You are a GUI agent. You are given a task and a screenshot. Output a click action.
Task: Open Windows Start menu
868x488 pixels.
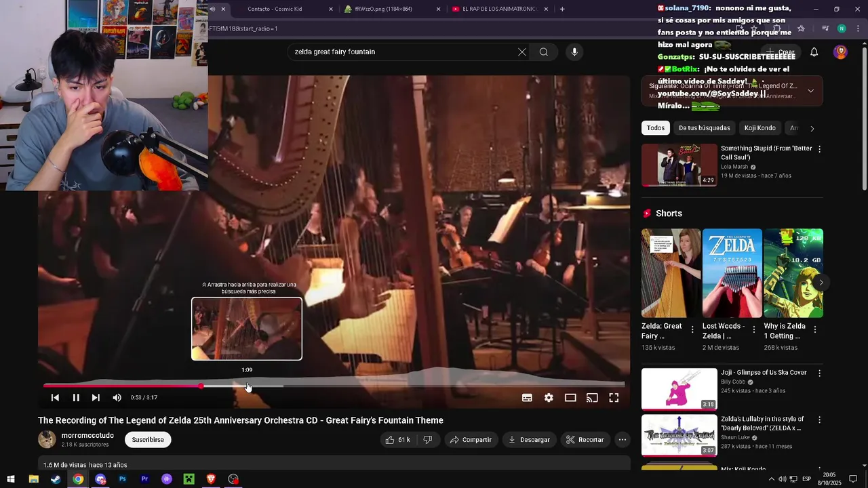click(x=11, y=479)
